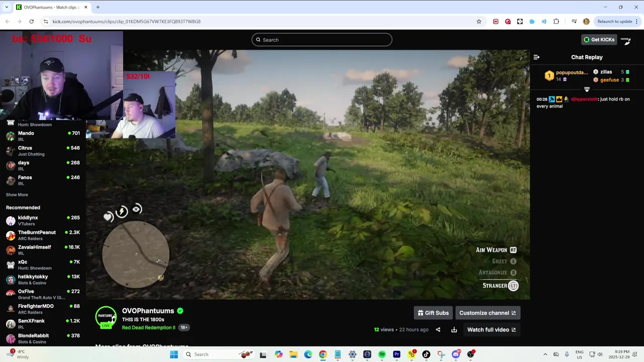Click the Get KICKs button
644x362 pixels.
[599, 40]
